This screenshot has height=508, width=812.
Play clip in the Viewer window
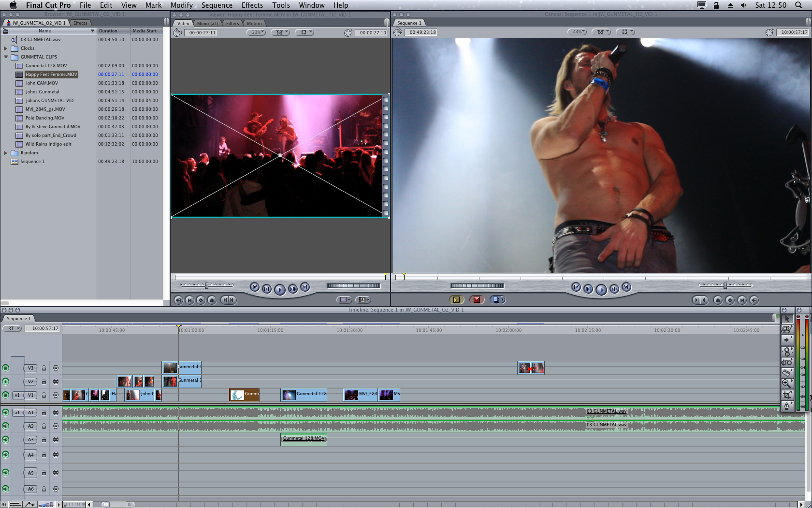pyautogui.click(x=280, y=289)
